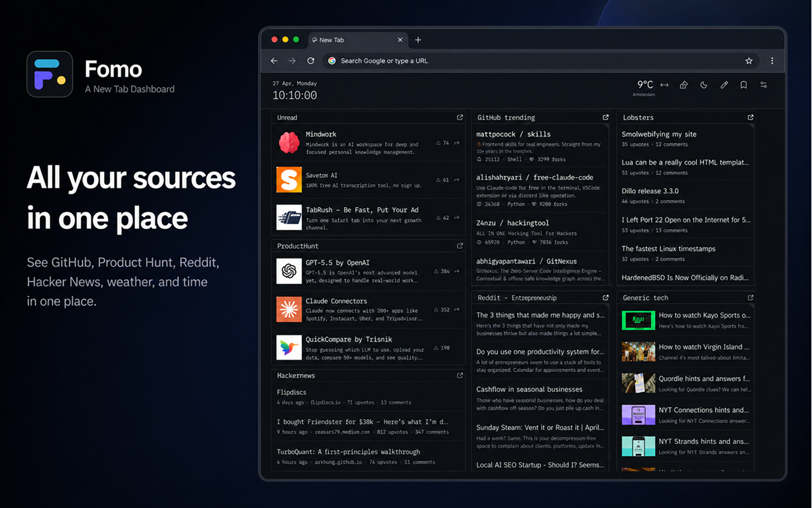Viewport: 812px width, 508px height.
Task: Close the New Tab tab
Action: [x=400, y=40]
